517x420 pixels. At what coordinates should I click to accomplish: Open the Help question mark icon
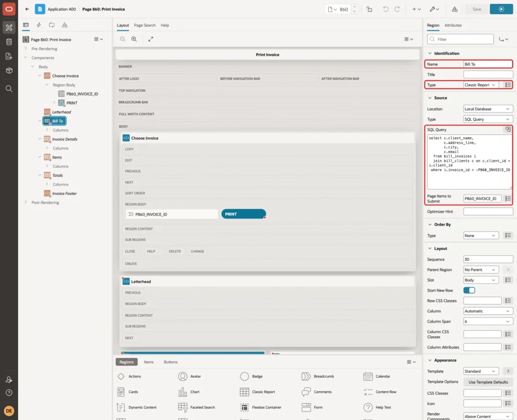point(9,393)
